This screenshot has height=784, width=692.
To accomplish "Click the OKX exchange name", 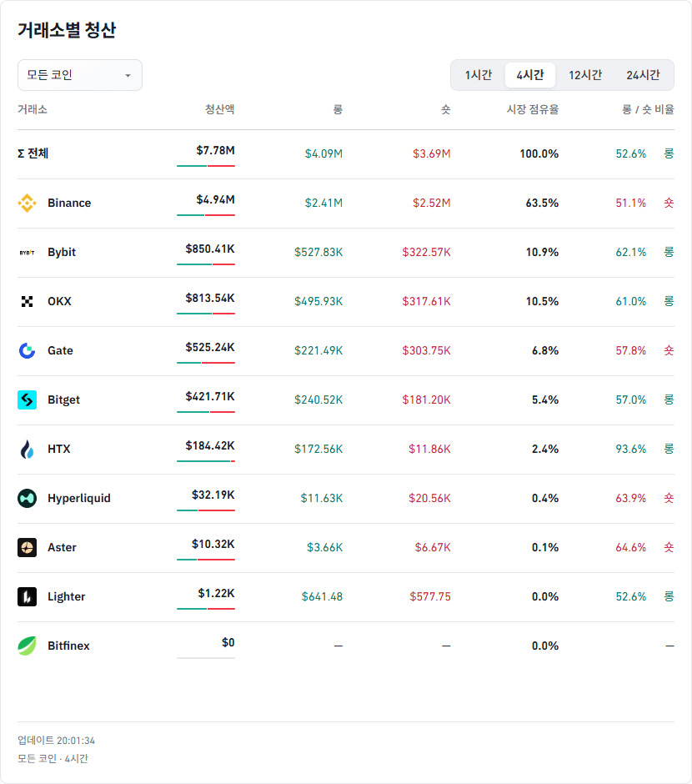I will (x=59, y=301).
